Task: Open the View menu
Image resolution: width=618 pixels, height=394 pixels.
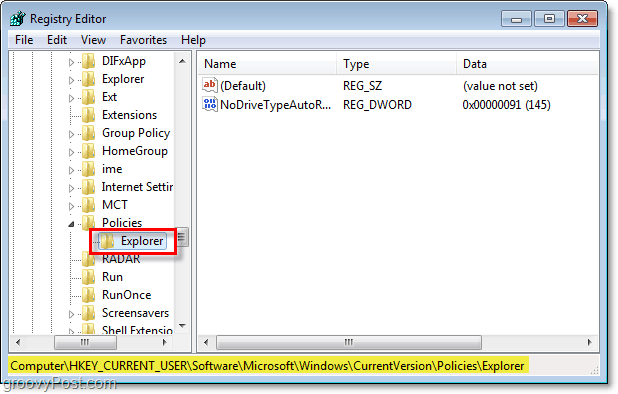Action: click(93, 40)
